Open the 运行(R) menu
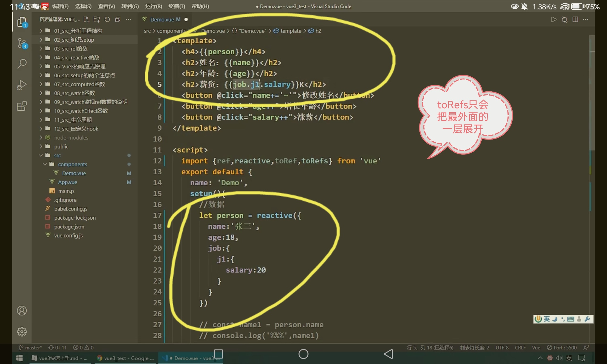The image size is (607, 364). pyautogui.click(x=154, y=6)
